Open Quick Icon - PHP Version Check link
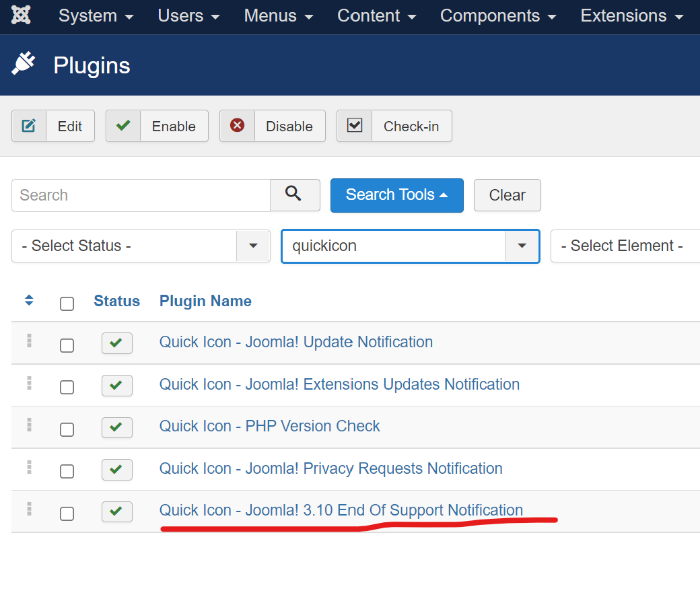The width and height of the screenshot is (700, 603). click(x=270, y=426)
